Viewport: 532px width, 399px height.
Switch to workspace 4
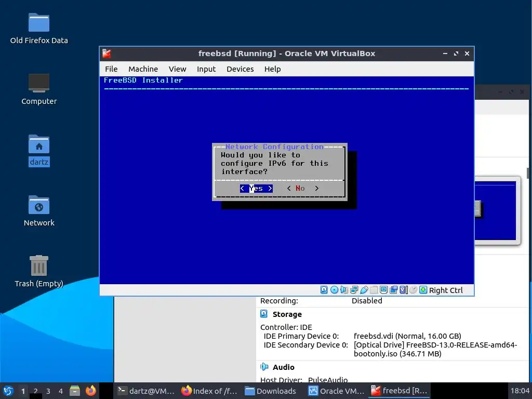pyautogui.click(x=61, y=391)
